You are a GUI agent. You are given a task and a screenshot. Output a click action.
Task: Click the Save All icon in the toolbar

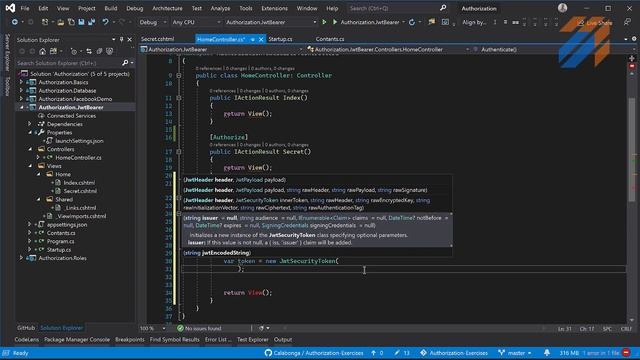[91, 22]
